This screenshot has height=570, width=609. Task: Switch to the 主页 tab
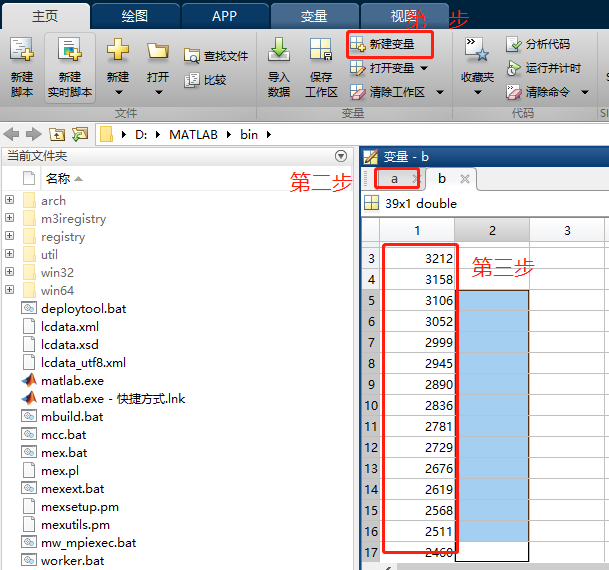45,16
